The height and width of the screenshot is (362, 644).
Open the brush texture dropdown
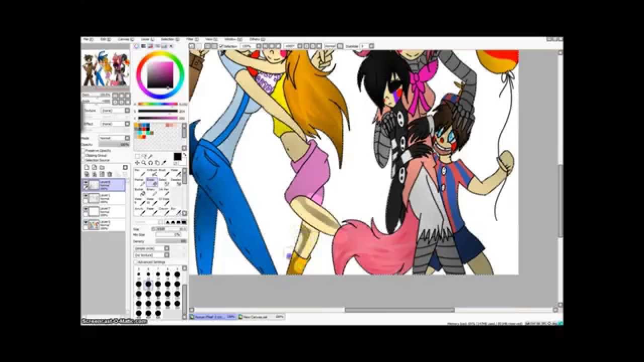(x=151, y=255)
